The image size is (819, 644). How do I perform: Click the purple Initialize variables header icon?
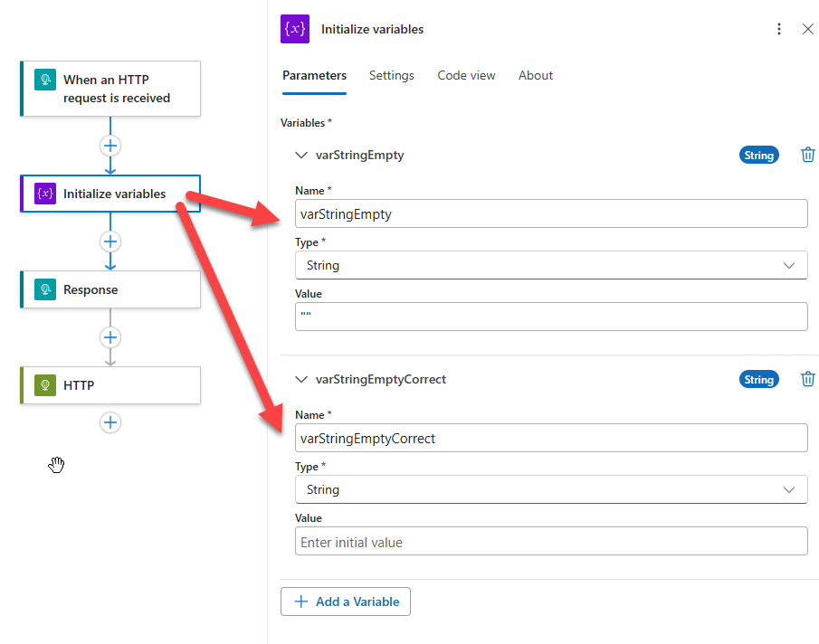click(x=295, y=29)
